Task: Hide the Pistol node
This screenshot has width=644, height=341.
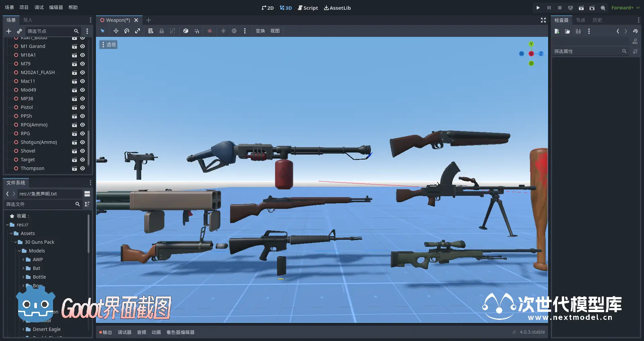Action: 83,107
